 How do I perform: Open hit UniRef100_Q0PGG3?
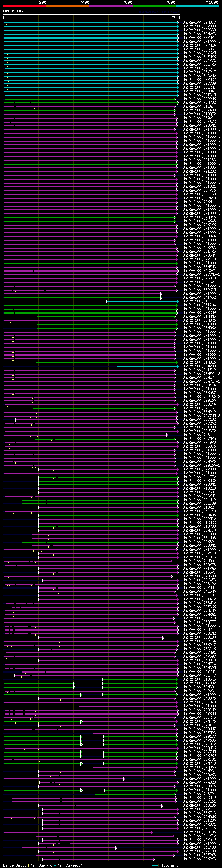pos(199,30)
